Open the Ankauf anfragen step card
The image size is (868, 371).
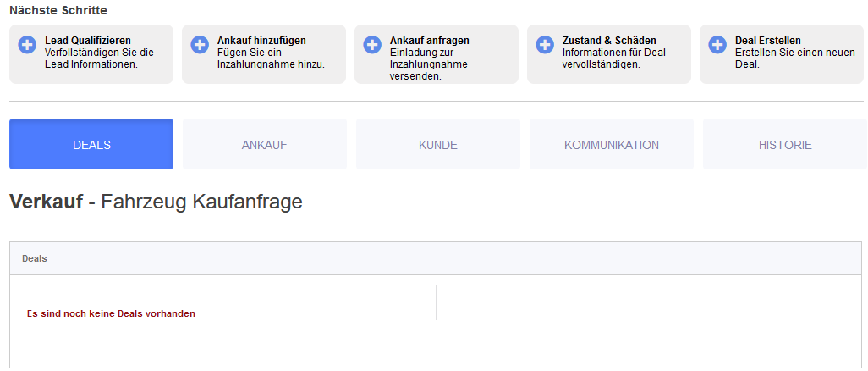click(437, 54)
